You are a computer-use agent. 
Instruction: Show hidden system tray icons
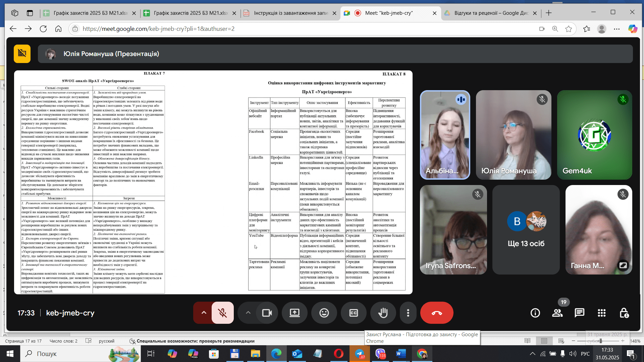tap(533, 354)
